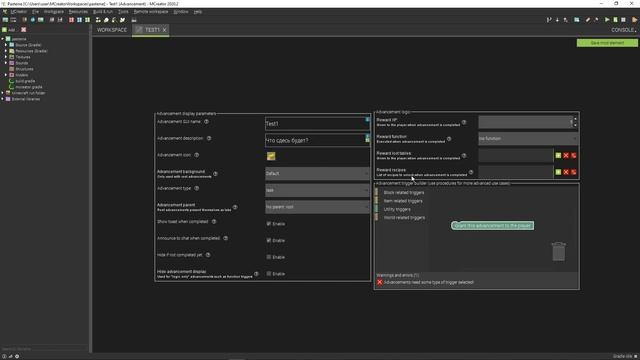Expand the Minecraft run folder node
The image size is (640, 360).
tap(2, 93)
